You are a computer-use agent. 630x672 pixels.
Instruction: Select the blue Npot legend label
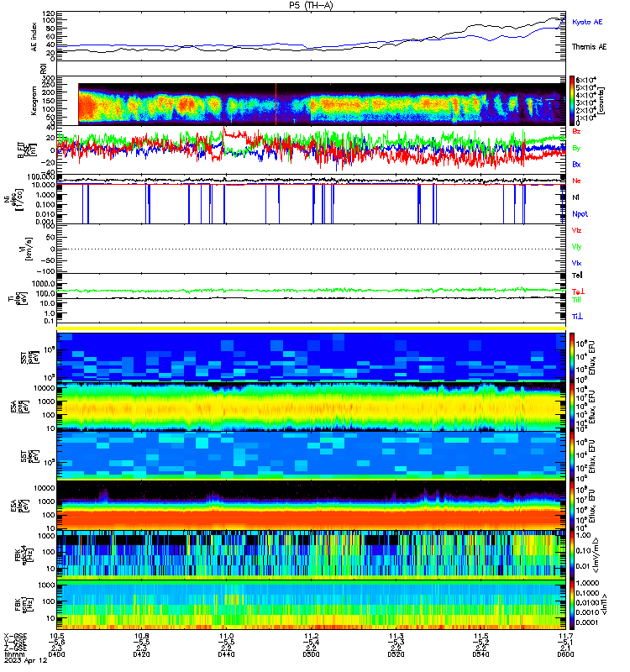tap(580, 214)
